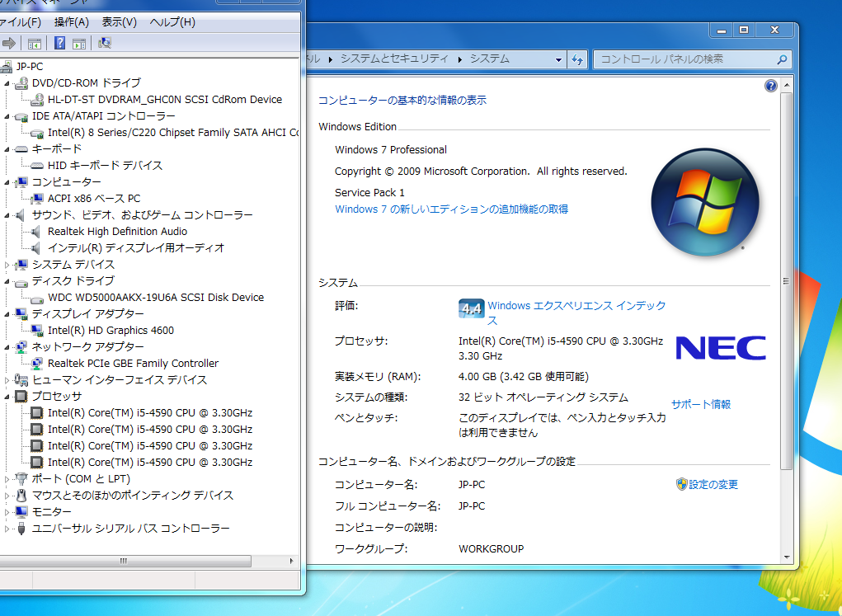Image resolution: width=842 pixels, height=616 pixels.
Task: Click the マウス pointing devices category icon
Action: (x=21, y=495)
